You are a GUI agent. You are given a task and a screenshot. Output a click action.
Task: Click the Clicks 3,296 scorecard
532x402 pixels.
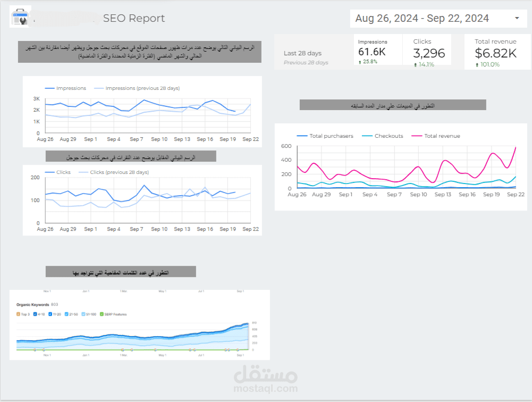(x=427, y=51)
